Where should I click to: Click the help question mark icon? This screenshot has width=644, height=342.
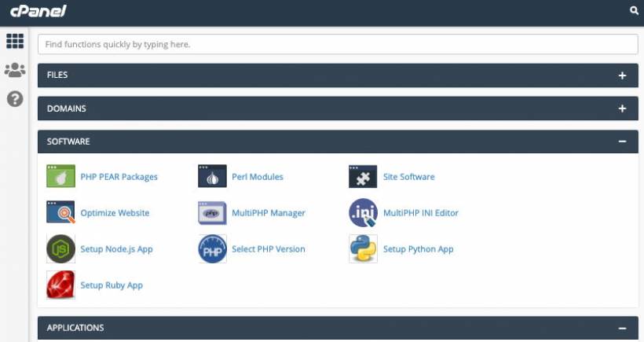click(x=15, y=99)
